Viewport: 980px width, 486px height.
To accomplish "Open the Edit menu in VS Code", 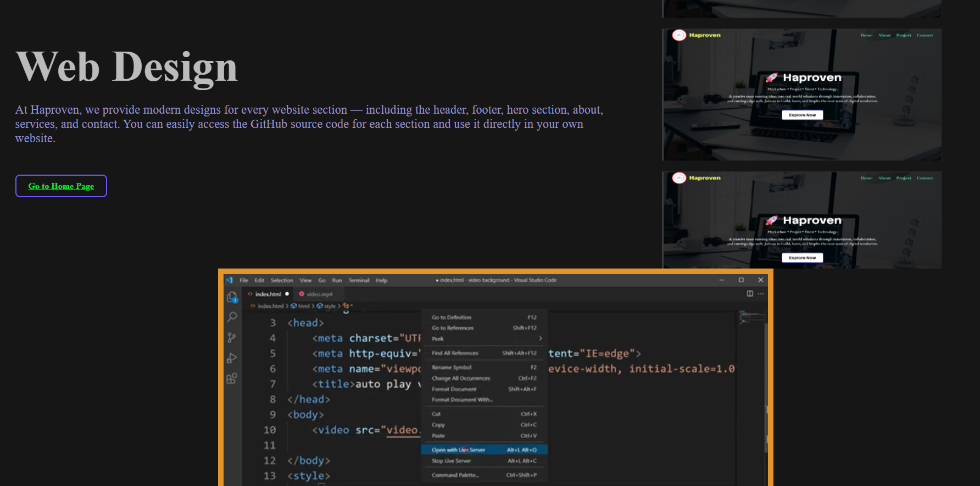I will point(259,280).
